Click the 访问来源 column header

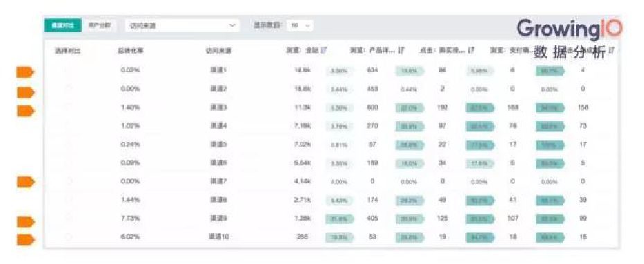point(218,51)
